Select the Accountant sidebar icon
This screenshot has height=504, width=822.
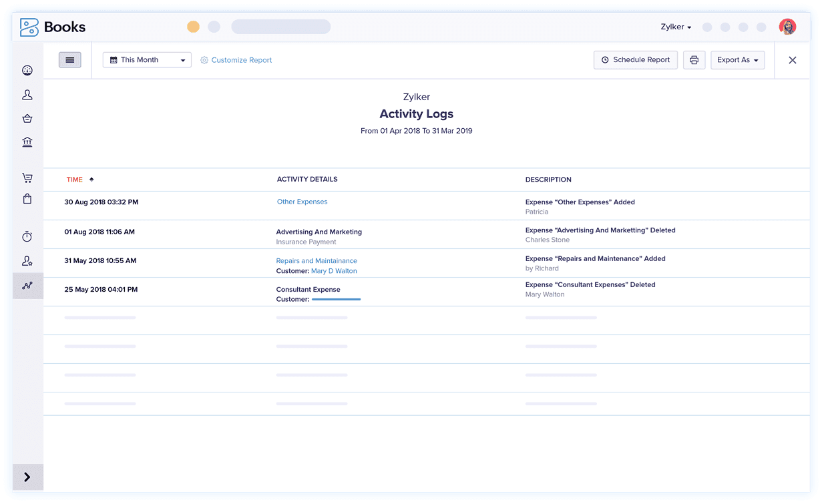tap(27, 260)
